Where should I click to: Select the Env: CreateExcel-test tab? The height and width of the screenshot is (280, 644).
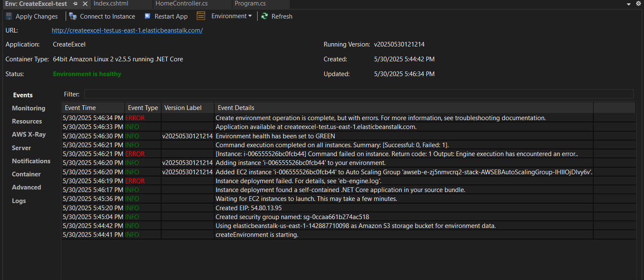(36, 3)
